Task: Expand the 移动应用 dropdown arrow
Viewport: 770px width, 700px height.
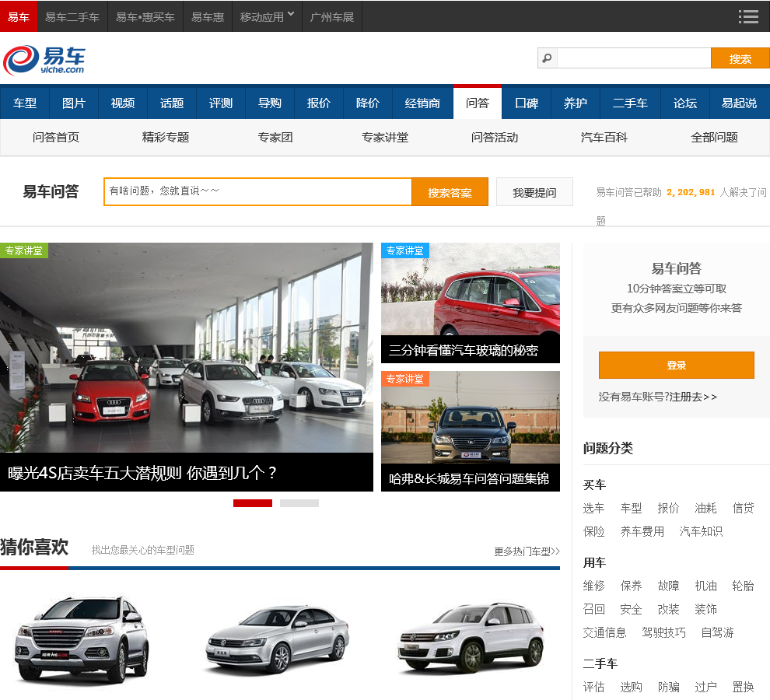Action: (x=291, y=14)
